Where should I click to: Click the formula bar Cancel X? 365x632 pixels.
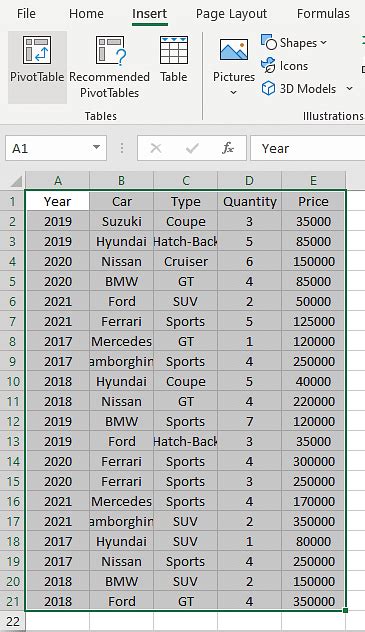point(156,148)
